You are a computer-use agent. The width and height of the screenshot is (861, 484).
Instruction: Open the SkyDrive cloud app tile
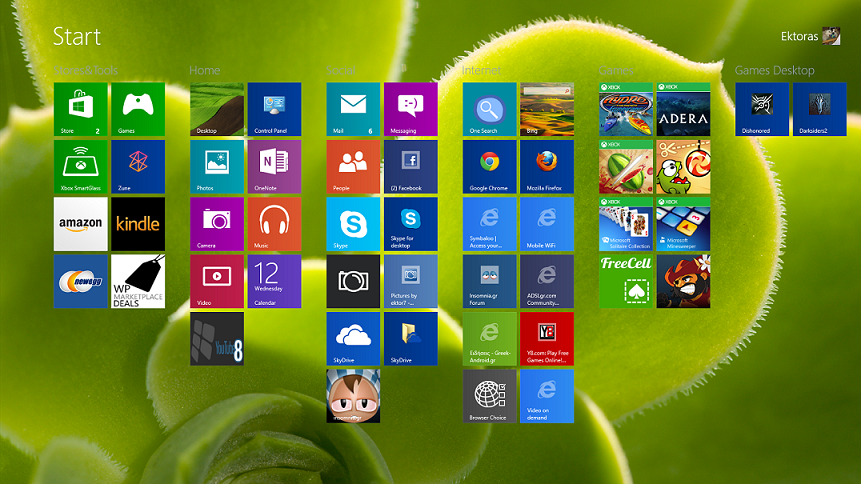(x=353, y=339)
